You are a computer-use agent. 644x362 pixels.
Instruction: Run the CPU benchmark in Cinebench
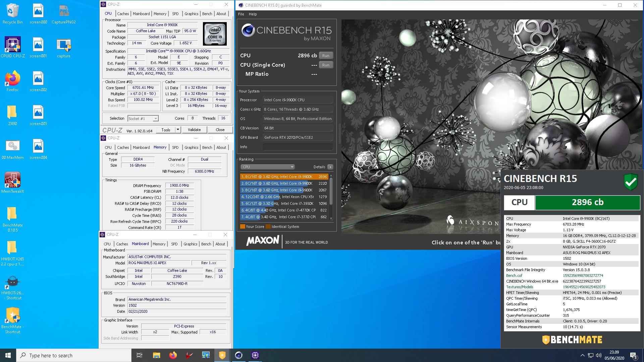point(326,56)
